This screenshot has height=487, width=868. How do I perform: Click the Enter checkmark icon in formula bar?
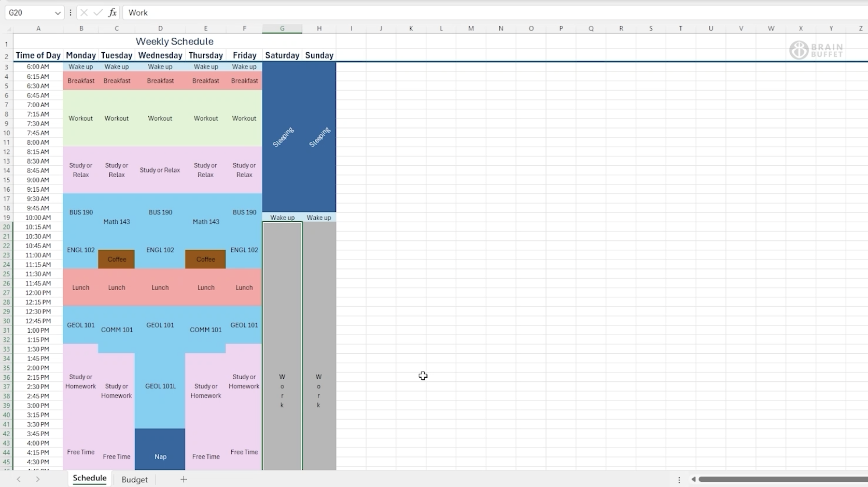(x=98, y=12)
